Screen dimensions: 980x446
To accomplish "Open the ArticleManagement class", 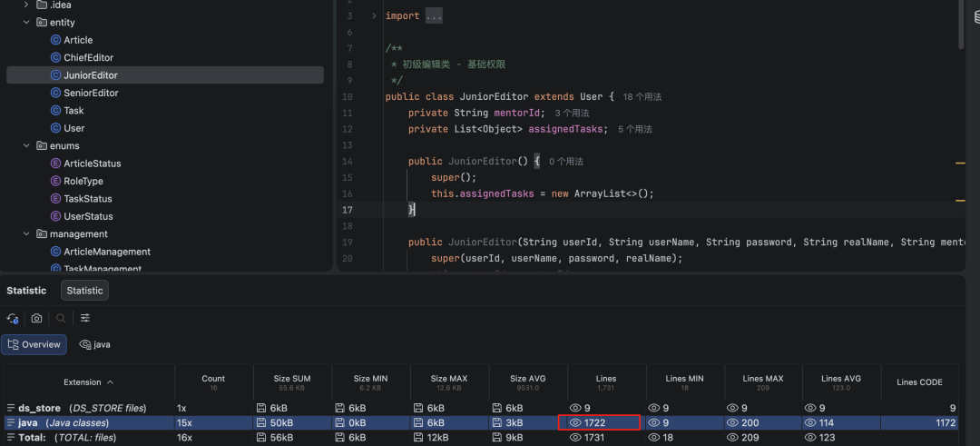I will (x=107, y=252).
